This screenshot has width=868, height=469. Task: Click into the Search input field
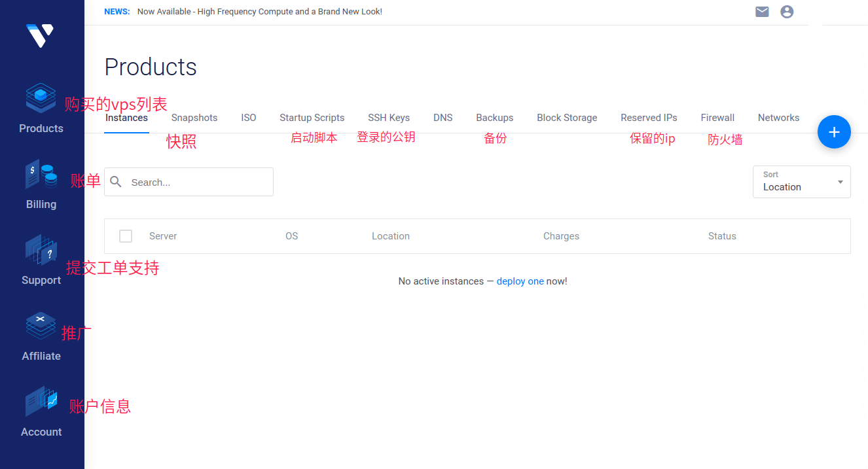click(196, 182)
